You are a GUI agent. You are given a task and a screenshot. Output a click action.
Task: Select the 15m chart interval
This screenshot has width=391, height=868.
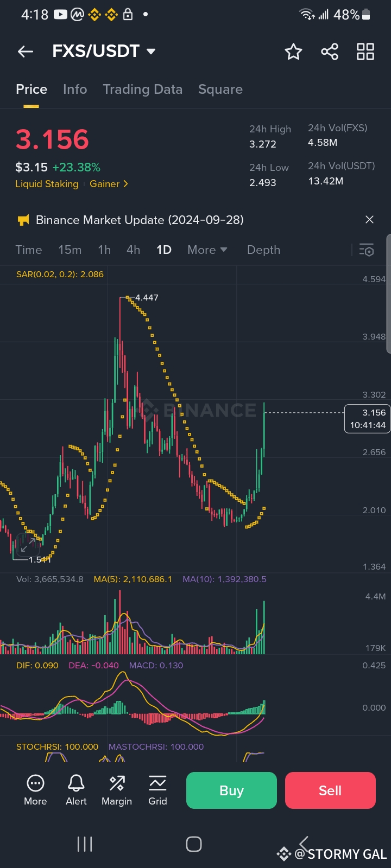(70, 250)
